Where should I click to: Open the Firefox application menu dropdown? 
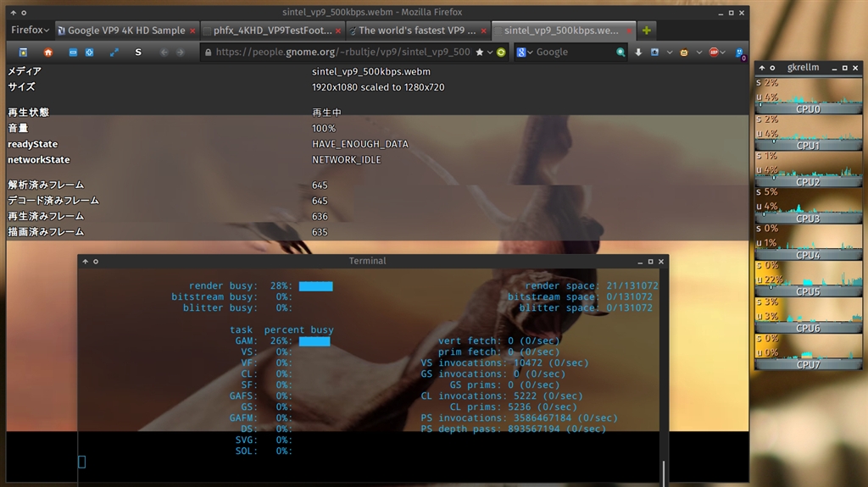[30, 30]
